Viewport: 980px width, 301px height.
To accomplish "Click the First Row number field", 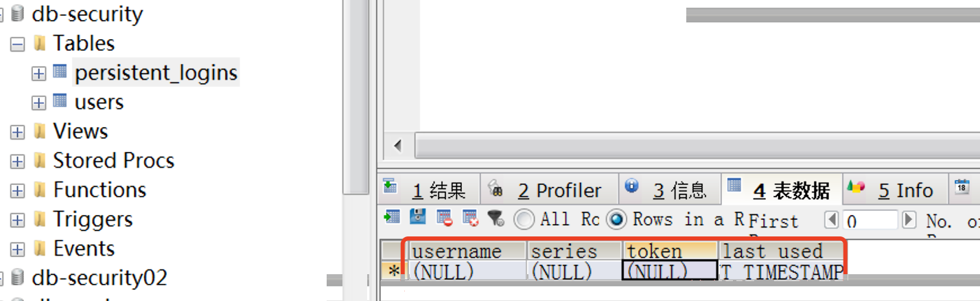I will click(x=870, y=221).
